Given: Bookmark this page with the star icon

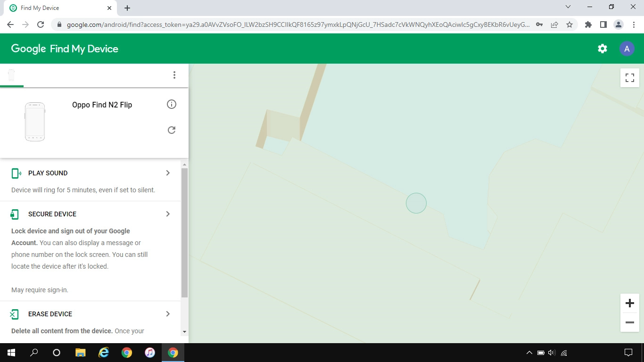Looking at the screenshot, I should pos(570,25).
